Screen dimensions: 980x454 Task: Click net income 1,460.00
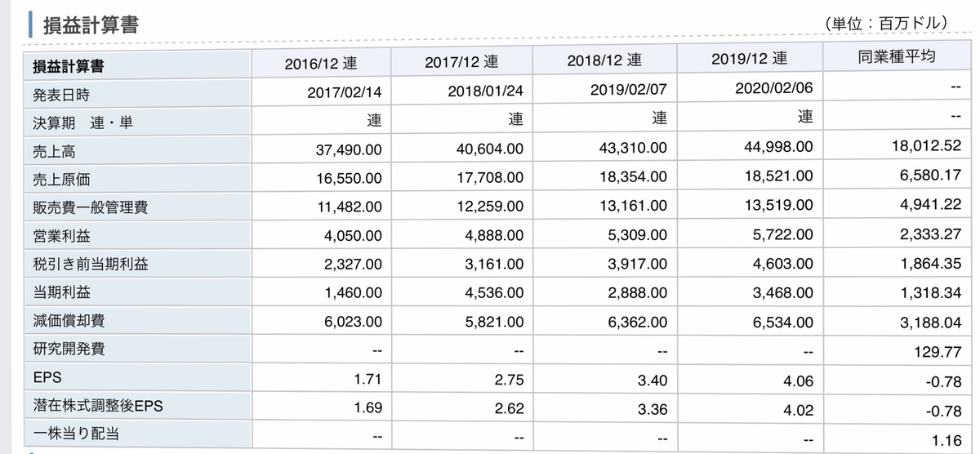point(352,294)
